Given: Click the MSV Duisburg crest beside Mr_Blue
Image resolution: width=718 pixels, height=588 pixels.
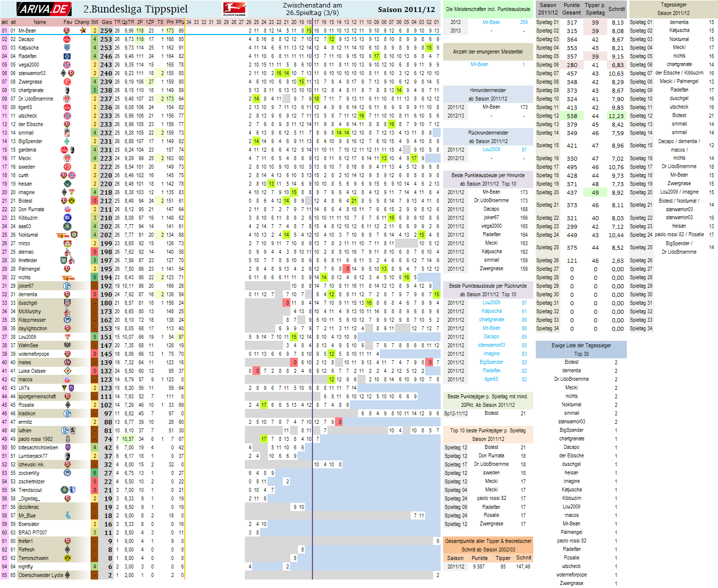Looking at the screenshot, I should point(68,515).
